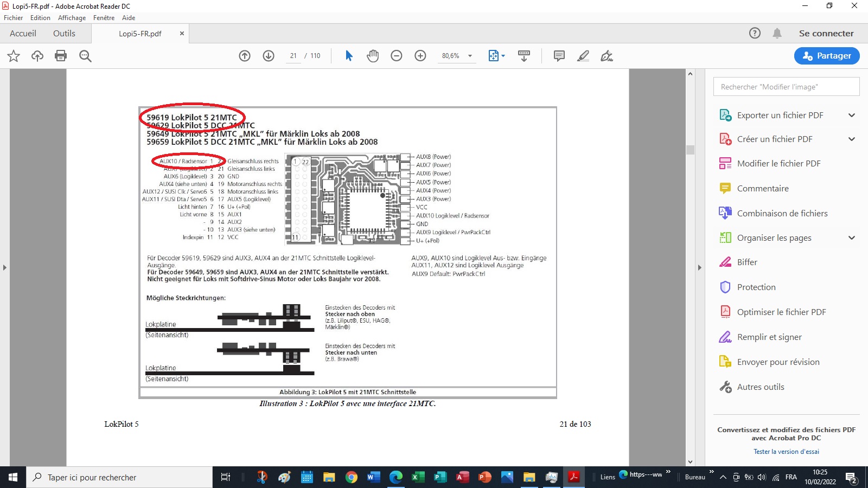
Task: Select the hand pan tool
Action: point(373,56)
